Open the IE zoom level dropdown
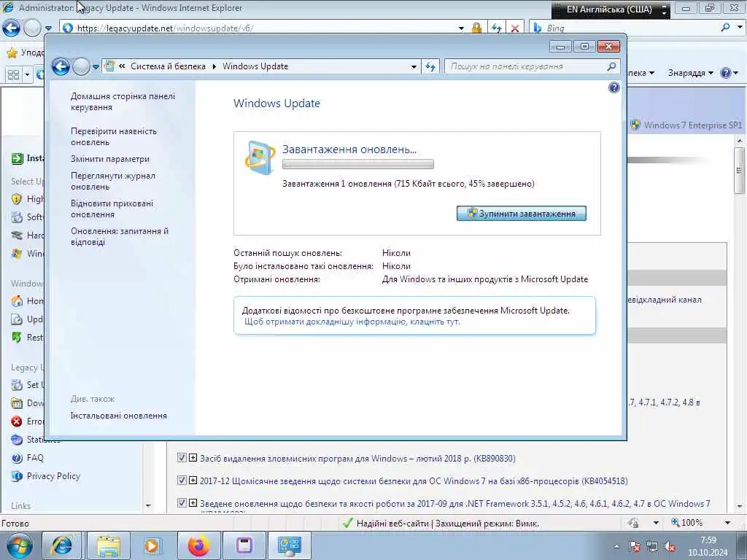Image resolution: width=747 pixels, height=560 pixels. tap(727, 523)
